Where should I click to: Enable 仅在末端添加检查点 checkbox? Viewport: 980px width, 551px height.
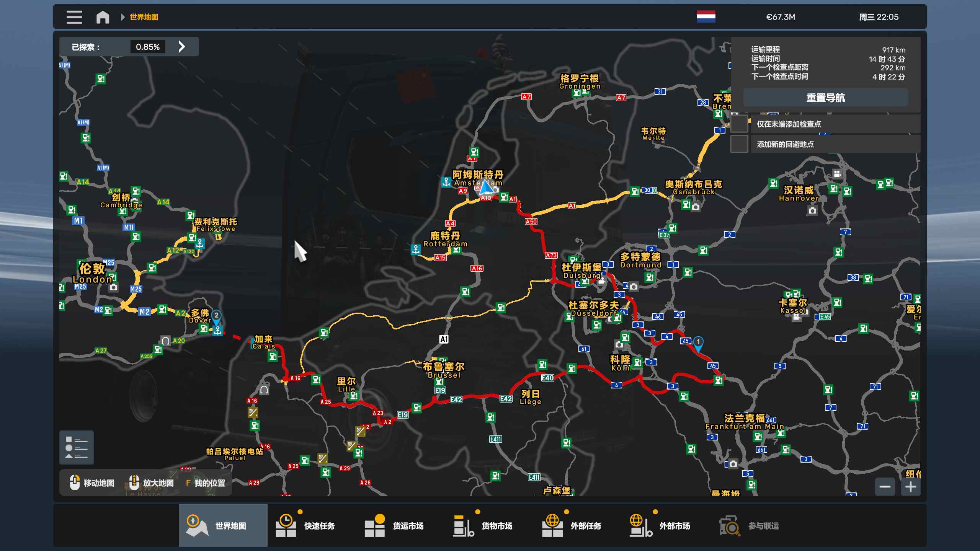739,124
